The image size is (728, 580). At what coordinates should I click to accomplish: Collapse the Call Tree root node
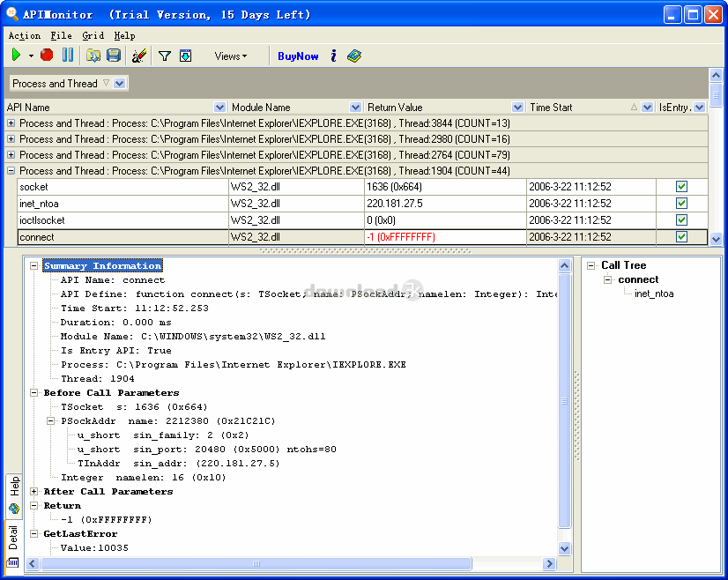tap(591, 265)
